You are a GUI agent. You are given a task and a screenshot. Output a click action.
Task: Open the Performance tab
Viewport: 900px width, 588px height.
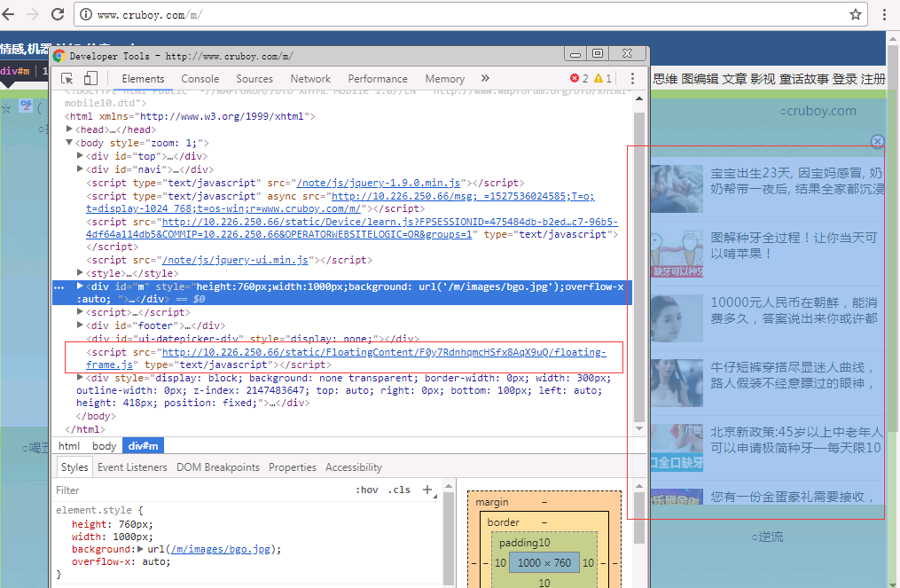click(378, 79)
